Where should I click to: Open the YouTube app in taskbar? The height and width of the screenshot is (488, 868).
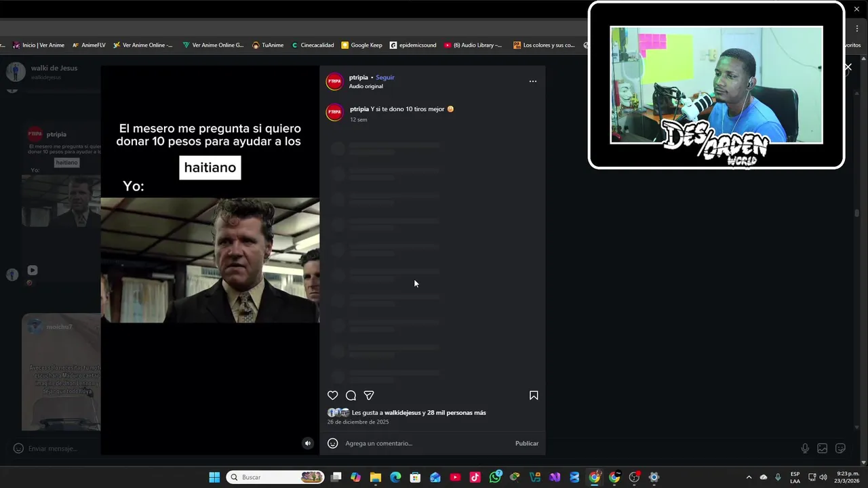pyautogui.click(x=455, y=477)
